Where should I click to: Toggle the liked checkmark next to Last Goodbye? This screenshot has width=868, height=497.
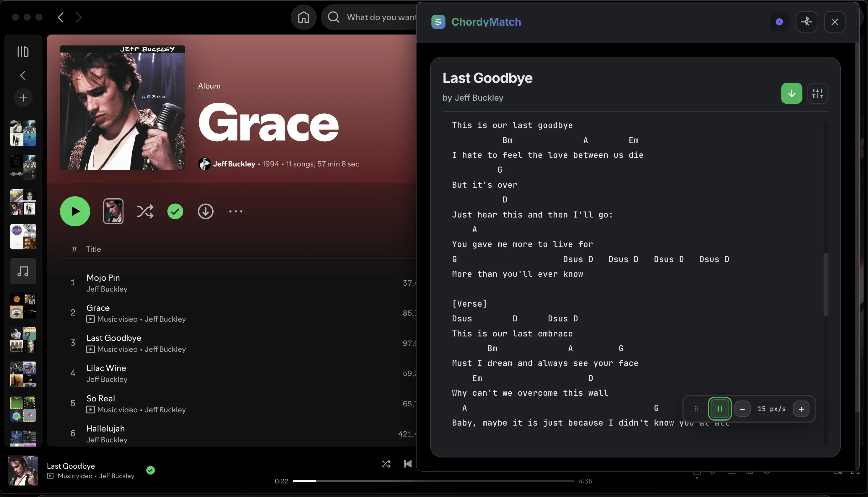click(150, 470)
